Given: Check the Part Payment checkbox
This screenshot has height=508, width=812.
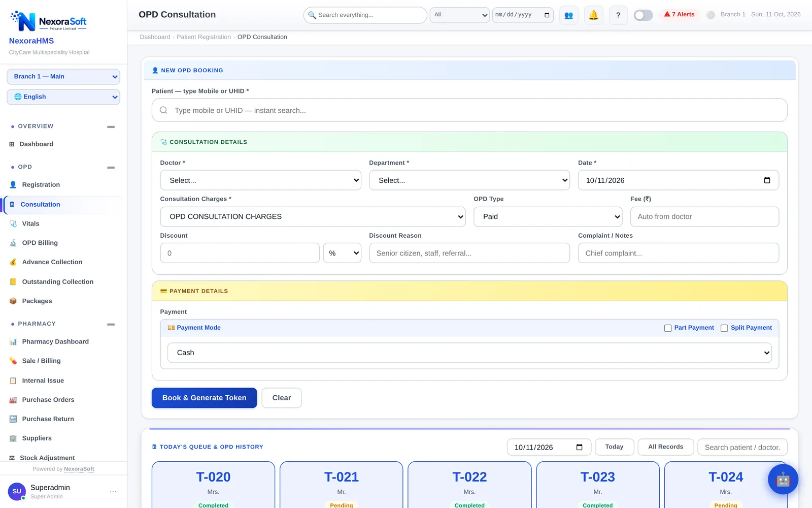Looking at the screenshot, I should [668, 328].
